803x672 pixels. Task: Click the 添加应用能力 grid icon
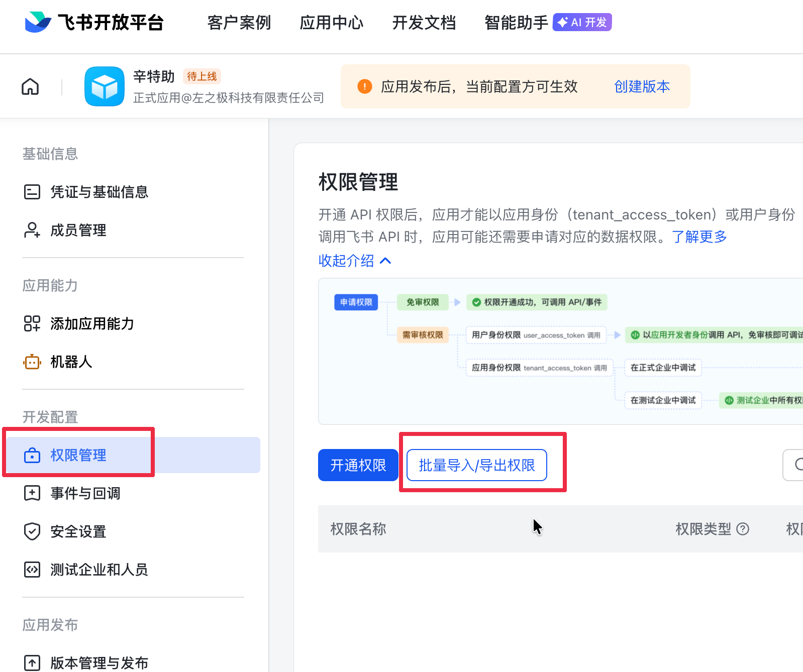[32, 323]
